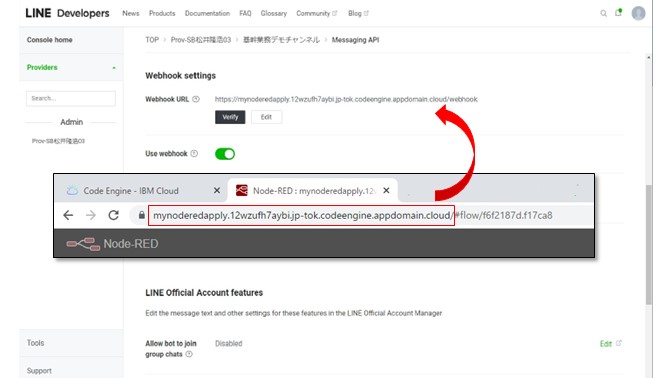Screen dimensions: 672x378
Task: Click the LINE Official Account features heading
Action: [x=204, y=293]
